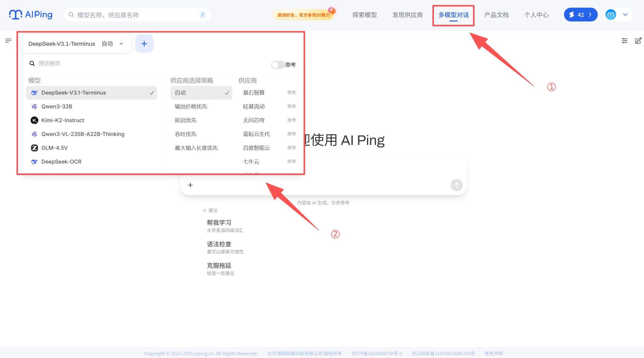Select the Kimi-K2-Instruct model
The height and width of the screenshot is (358, 644).
coord(63,120)
